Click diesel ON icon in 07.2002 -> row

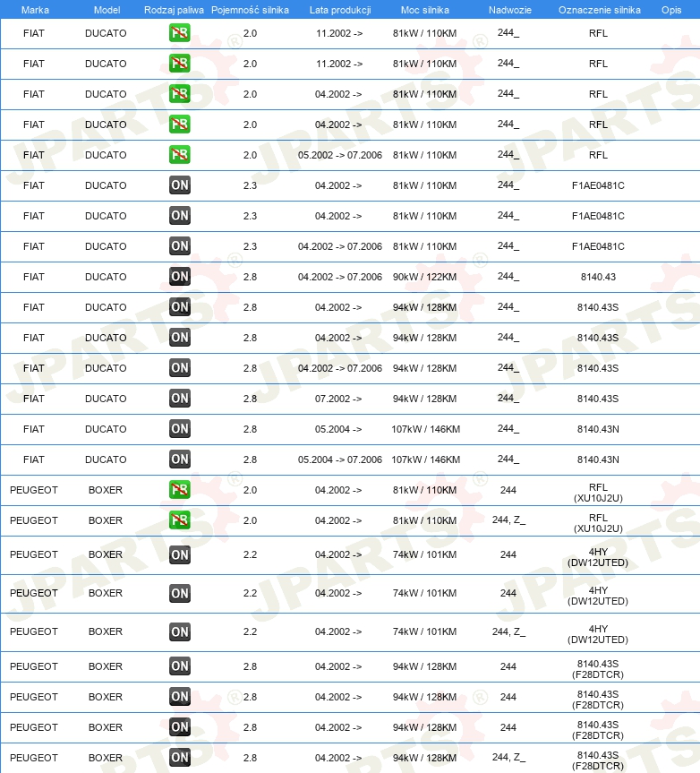180,399
